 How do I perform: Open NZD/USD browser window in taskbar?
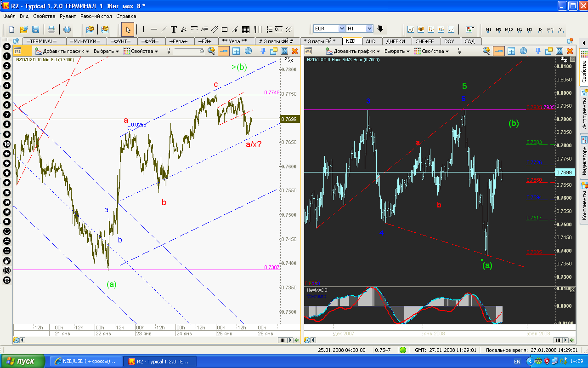point(86,362)
